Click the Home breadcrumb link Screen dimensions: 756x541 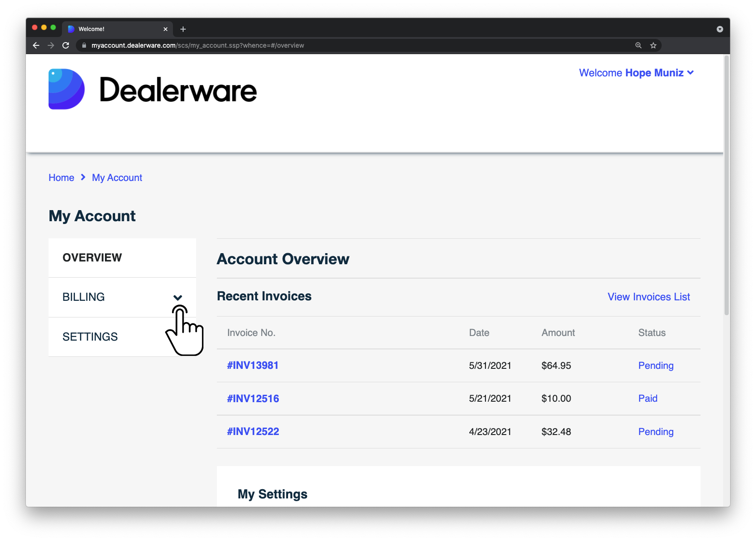(61, 178)
